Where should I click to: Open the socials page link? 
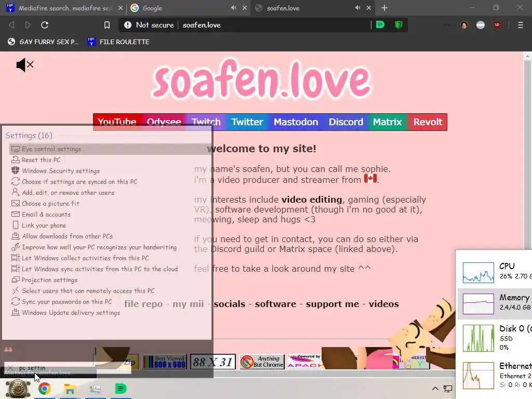click(229, 303)
